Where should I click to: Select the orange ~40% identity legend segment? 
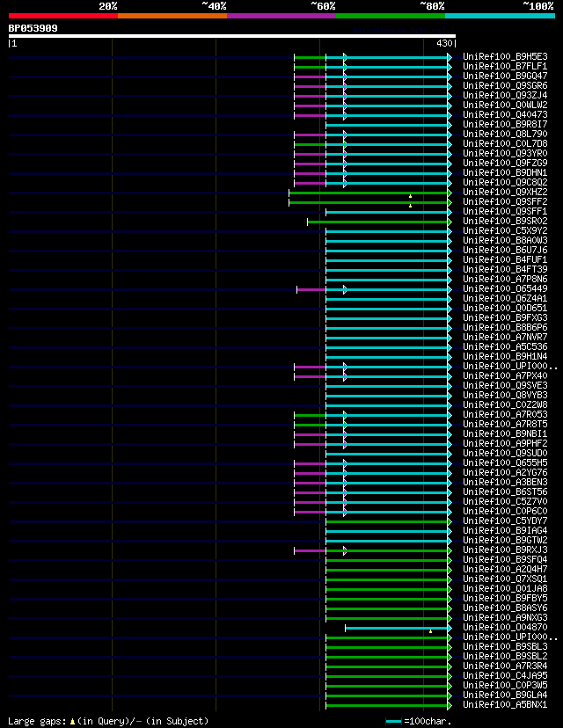coord(172,16)
